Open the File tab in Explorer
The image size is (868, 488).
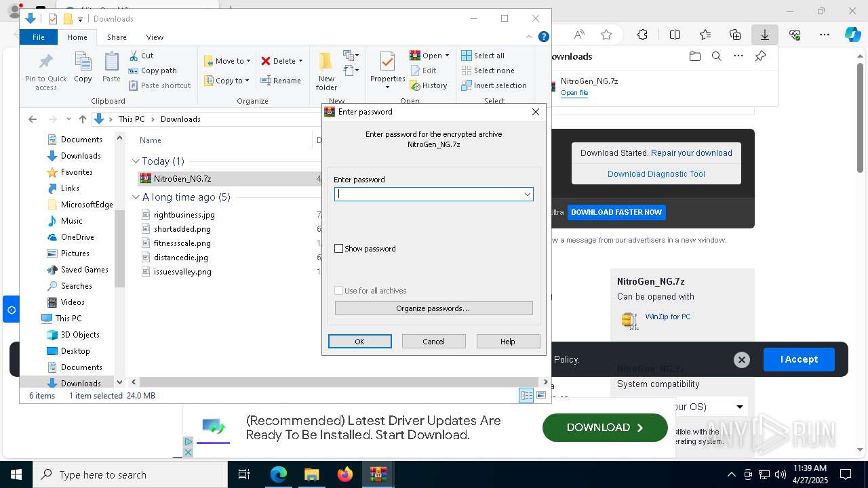(39, 37)
